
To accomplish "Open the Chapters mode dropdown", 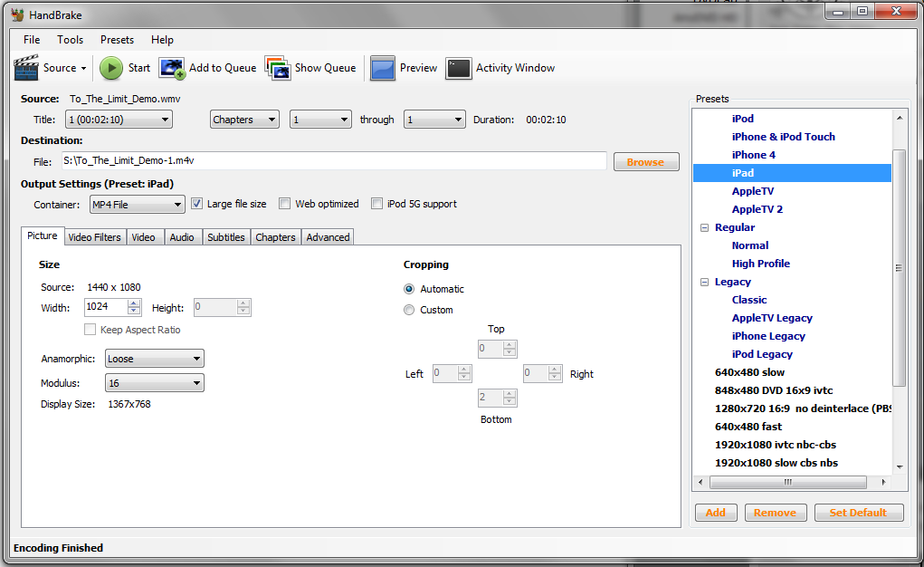I will coord(244,120).
